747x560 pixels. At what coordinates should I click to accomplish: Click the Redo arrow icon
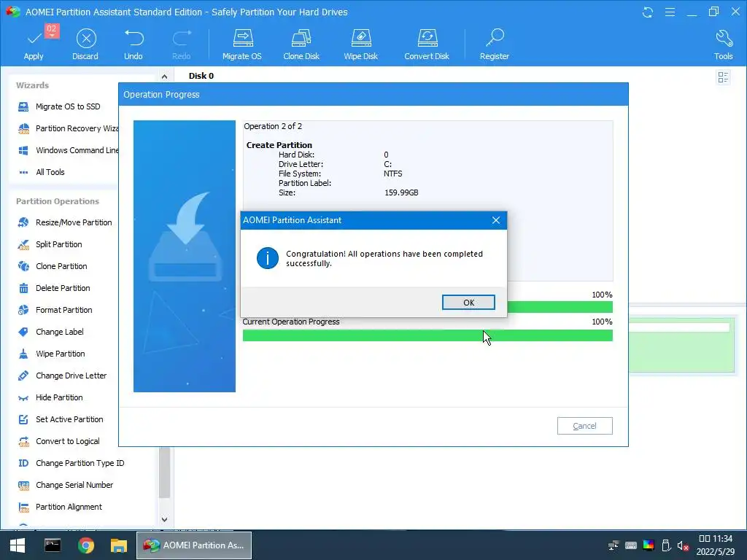(182, 38)
